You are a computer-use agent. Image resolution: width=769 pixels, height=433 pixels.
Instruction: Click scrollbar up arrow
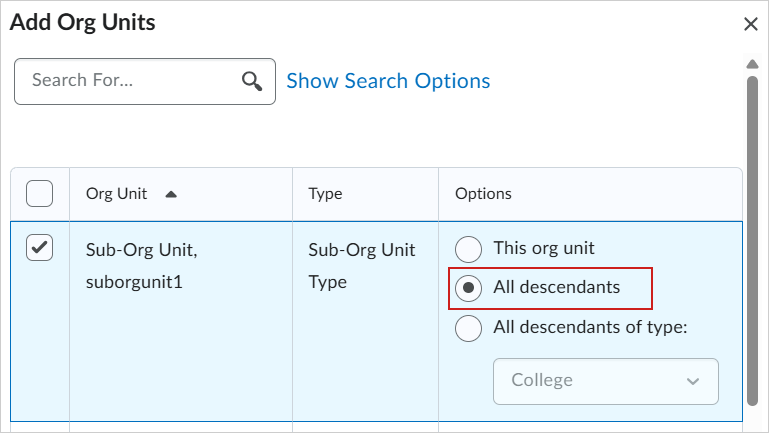pos(753,64)
